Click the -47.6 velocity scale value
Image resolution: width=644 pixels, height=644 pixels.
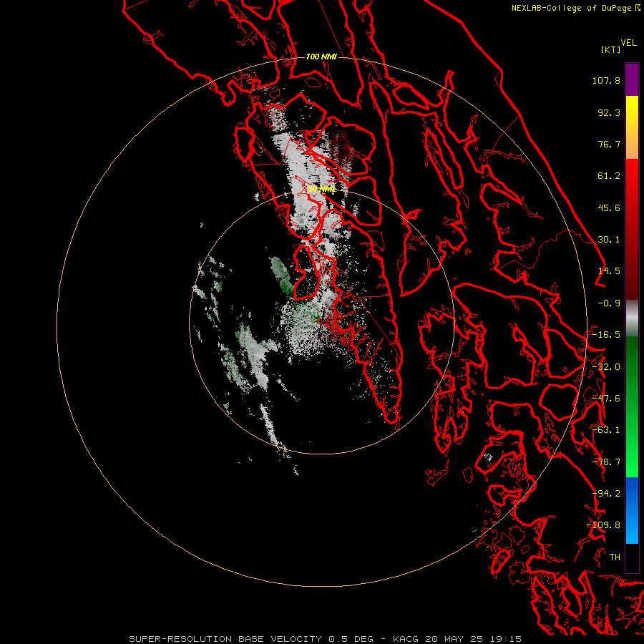click(606, 399)
